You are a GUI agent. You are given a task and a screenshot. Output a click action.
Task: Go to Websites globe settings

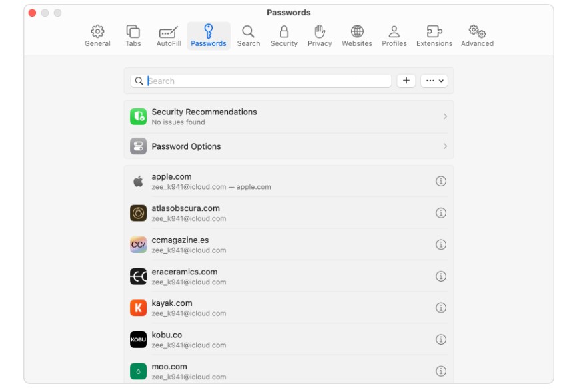coord(357,36)
